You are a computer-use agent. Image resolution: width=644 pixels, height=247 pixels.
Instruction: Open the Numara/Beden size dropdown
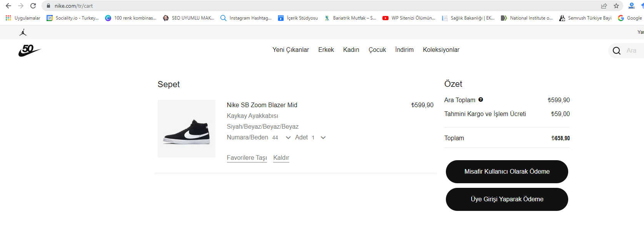click(x=280, y=138)
